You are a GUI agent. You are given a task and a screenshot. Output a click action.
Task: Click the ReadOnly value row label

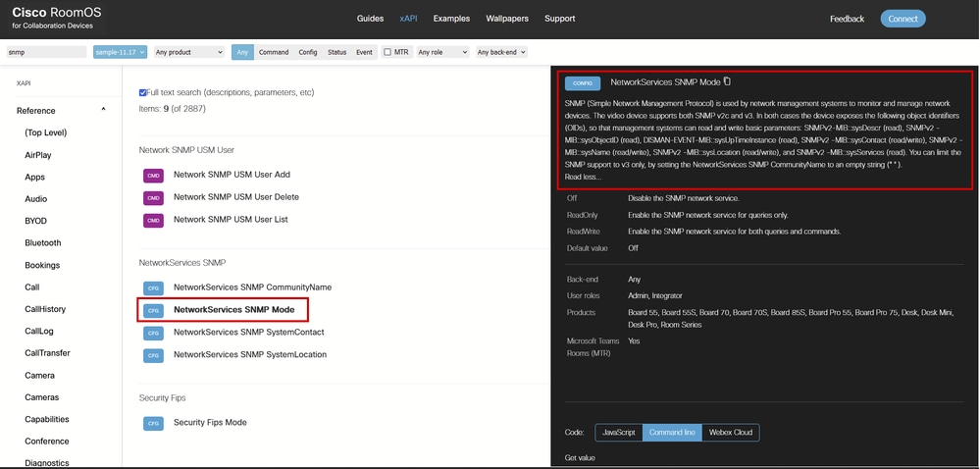583,215
